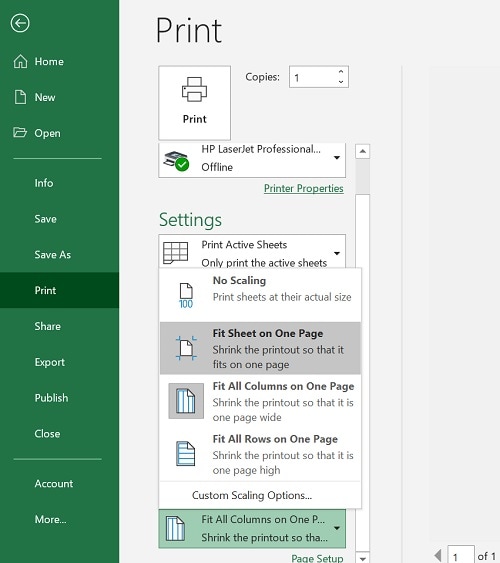
Task: Open Custom Scaling Options
Action: [x=252, y=495]
